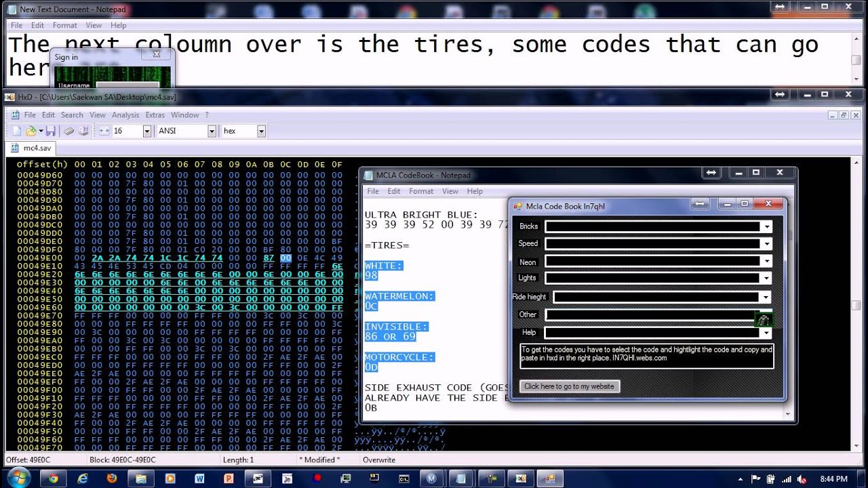Image resolution: width=868 pixels, height=488 pixels.
Task: Click the 8:44 PM taskbar clock
Action: point(834,479)
